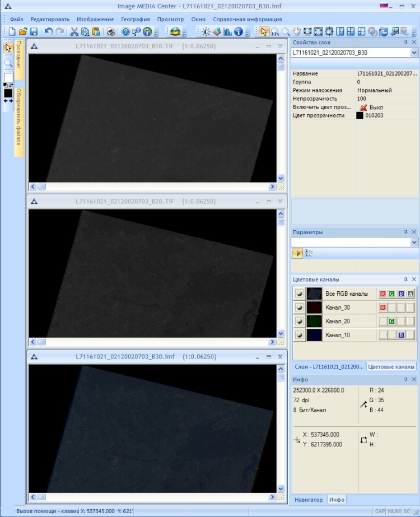Click Все RGB каналы thumbnail
The width and height of the screenshot is (420, 517).
click(x=314, y=294)
